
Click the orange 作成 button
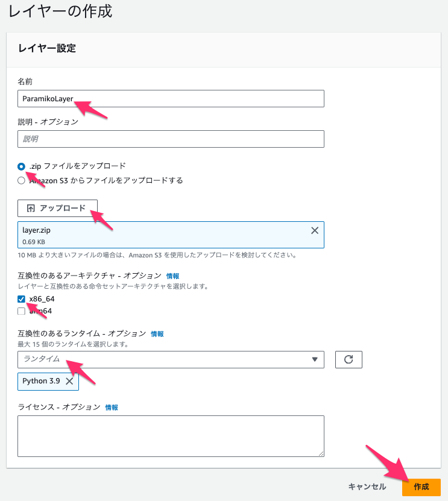(421, 487)
